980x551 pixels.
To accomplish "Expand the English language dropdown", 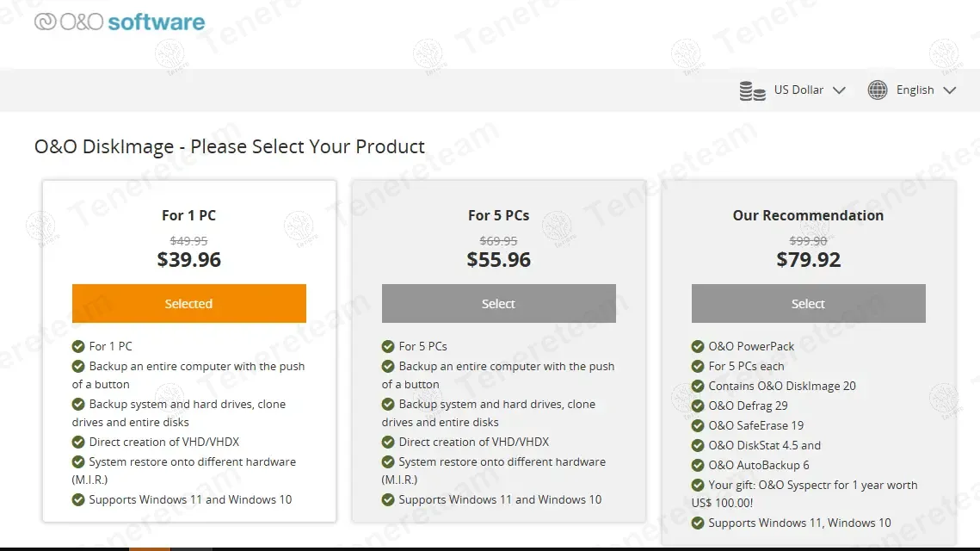I will click(x=915, y=90).
